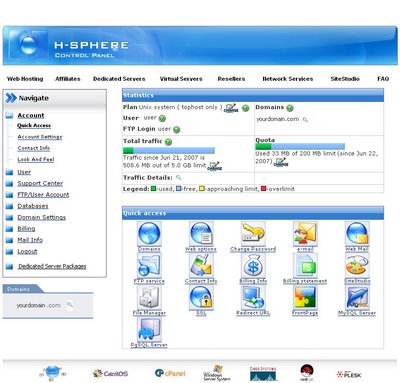The image size is (400, 383).
Task: Open Account Settings link
Action: click(x=40, y=137)
